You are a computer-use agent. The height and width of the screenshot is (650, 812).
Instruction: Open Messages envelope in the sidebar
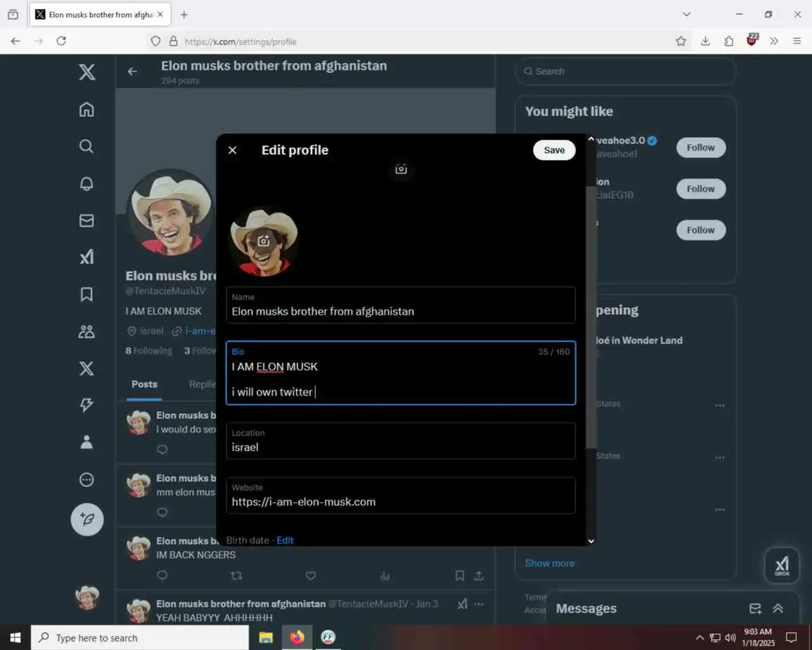(x=87, y=220)
